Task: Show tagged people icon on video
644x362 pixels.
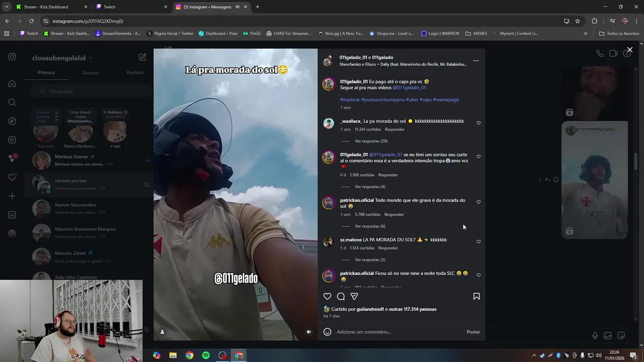Action: pyautogui.click(x=162, y=332)
